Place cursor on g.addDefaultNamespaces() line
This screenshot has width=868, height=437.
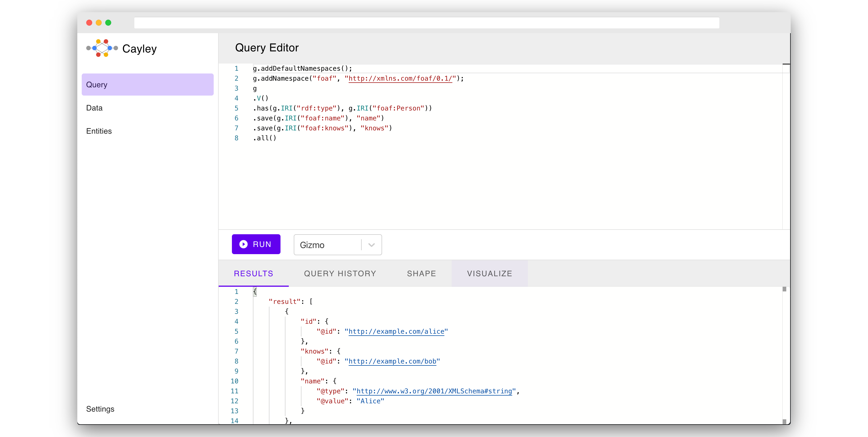(x=303, y=69)
